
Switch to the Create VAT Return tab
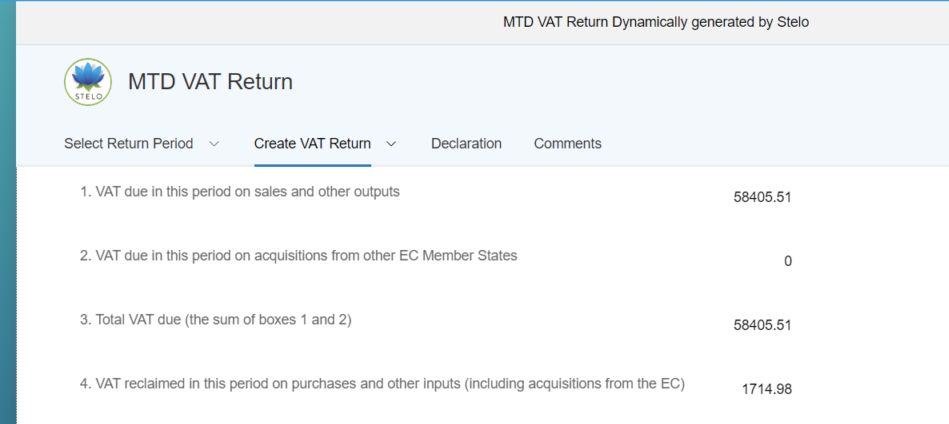(x=312, y=144)
